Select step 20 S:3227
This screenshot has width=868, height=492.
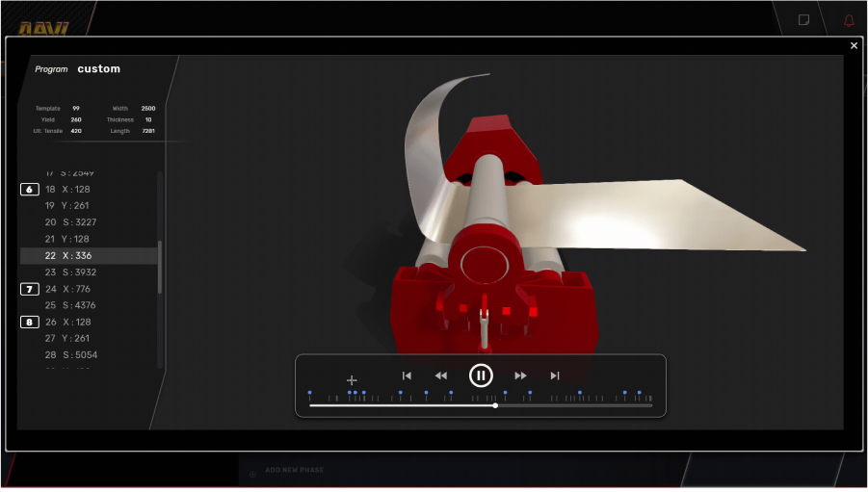pos(89,222)
